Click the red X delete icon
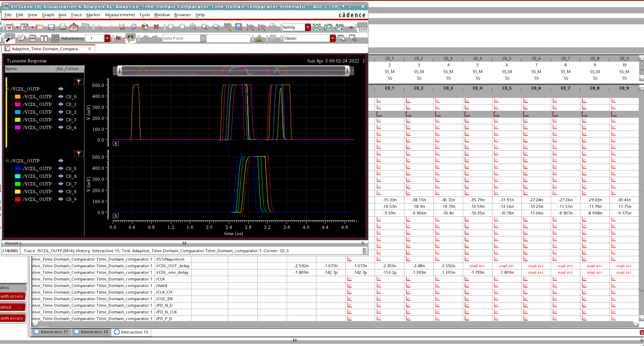This screenshot has height=346, width=644. [x=156, y=27]
